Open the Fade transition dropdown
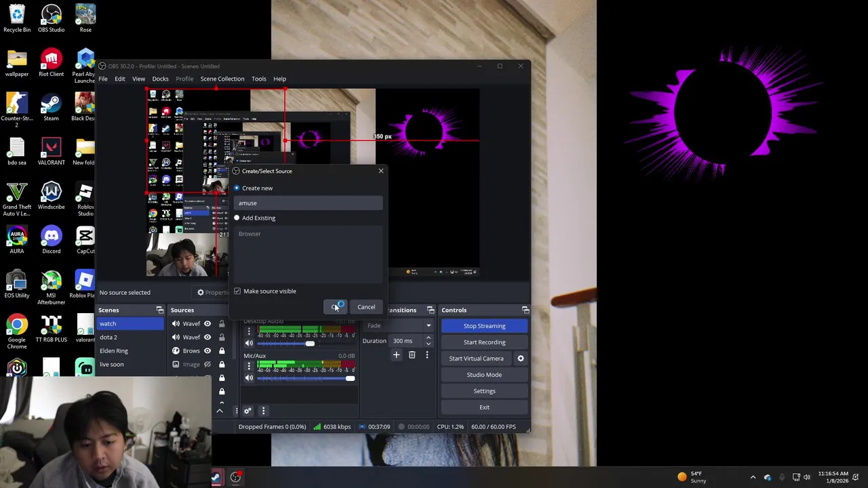The height and width of the screenshot is (488, 868). click(x=399, y=325)
